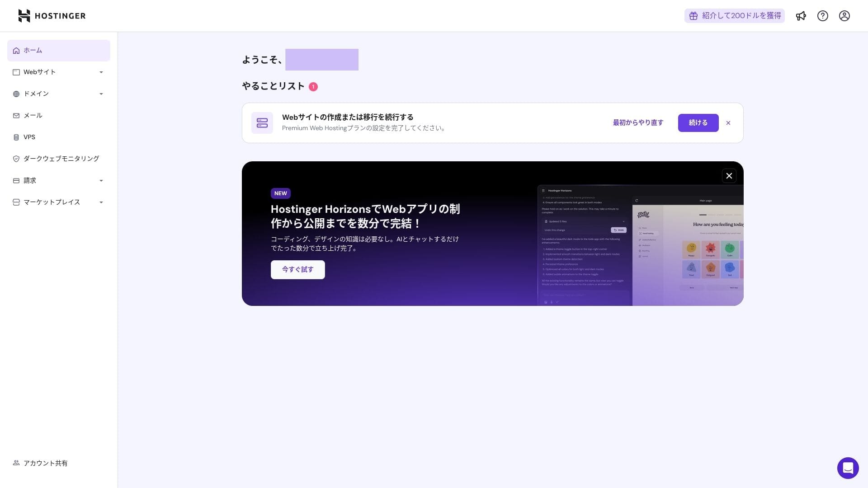Viewport: 868px width, 488px height.
Task: Click the to-do list count badge
Action: pyautogui.click(x=313, y=87)
